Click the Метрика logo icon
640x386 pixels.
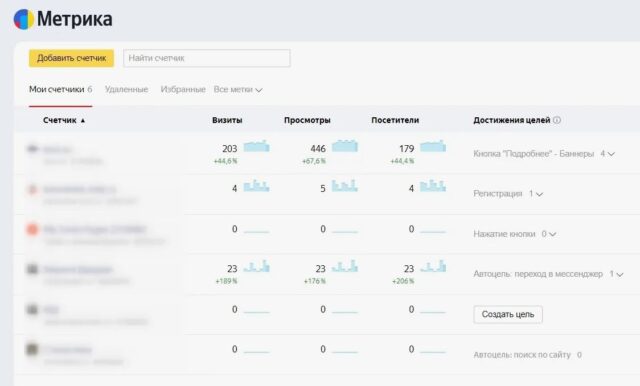click(24, 19)
